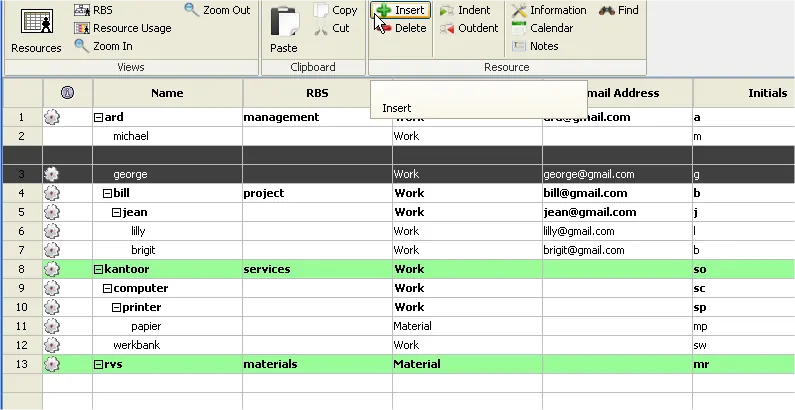Click the indicator icon in jean row

pos(52,212)
